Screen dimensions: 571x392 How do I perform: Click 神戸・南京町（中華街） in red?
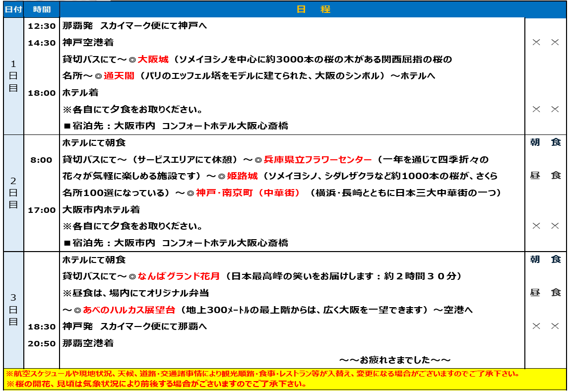248,193
